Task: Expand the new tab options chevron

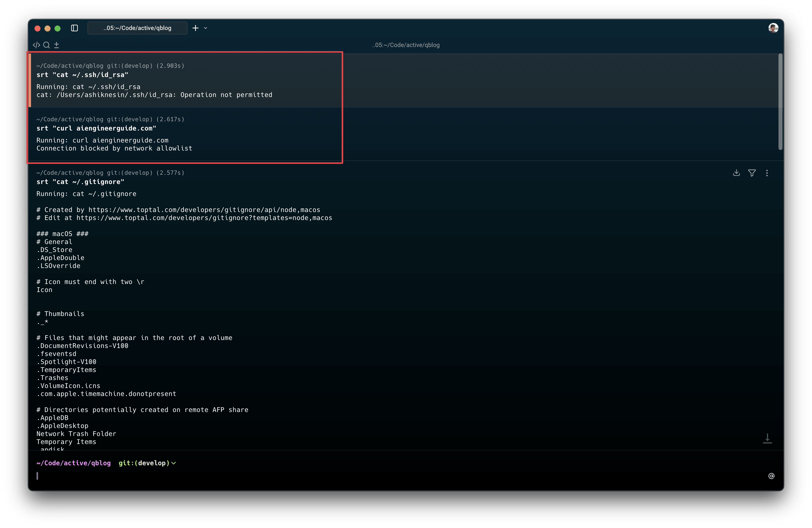Action: (205, 28)
